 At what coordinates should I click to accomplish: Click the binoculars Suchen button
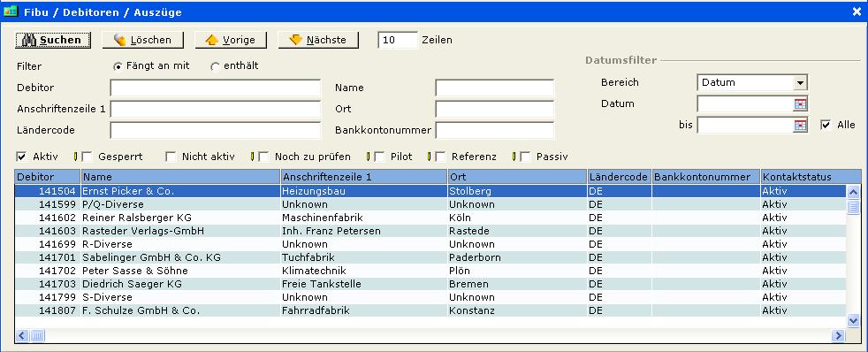(53, 40)
